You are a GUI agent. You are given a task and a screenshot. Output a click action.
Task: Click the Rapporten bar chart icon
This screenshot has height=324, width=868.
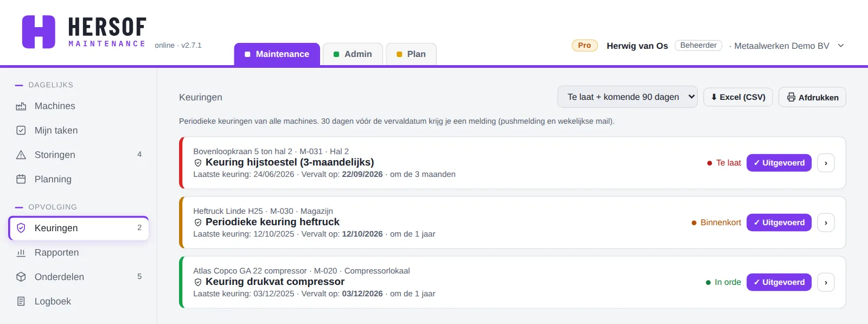[x=21, y=252]
